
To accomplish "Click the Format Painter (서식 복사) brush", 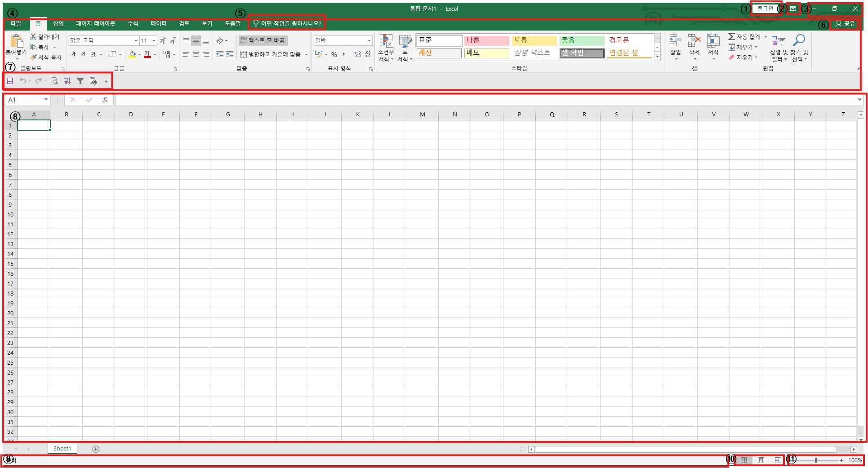I will click(x=33, y=57).
